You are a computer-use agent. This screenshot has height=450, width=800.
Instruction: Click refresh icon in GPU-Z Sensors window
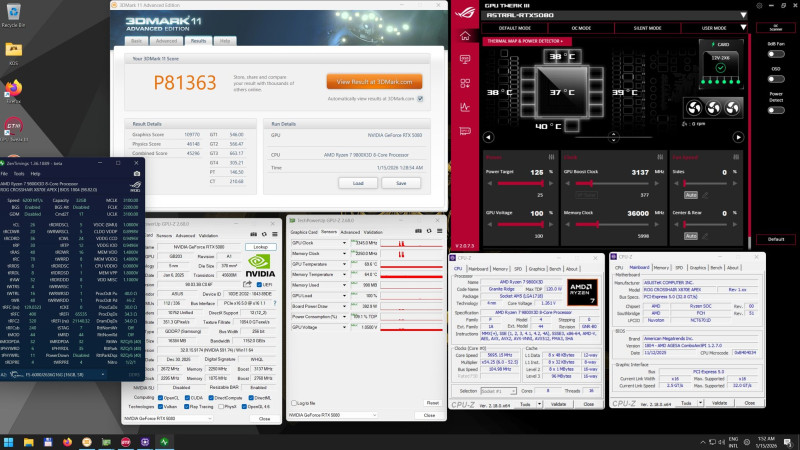(429, 231)
